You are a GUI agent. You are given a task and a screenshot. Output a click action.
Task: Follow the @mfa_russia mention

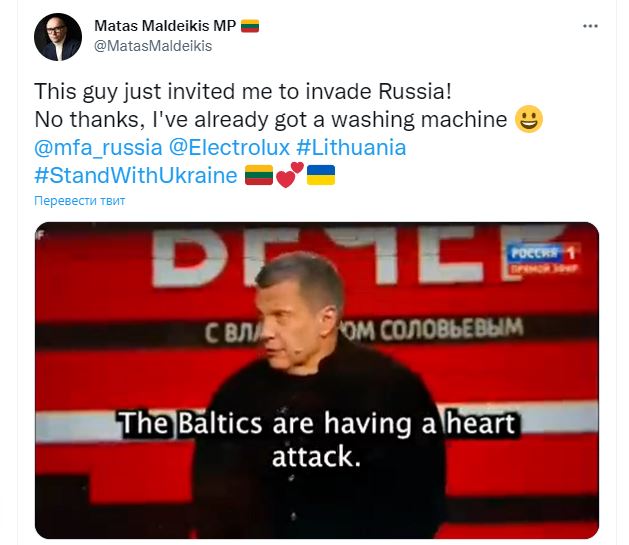(x=98, y=148)
